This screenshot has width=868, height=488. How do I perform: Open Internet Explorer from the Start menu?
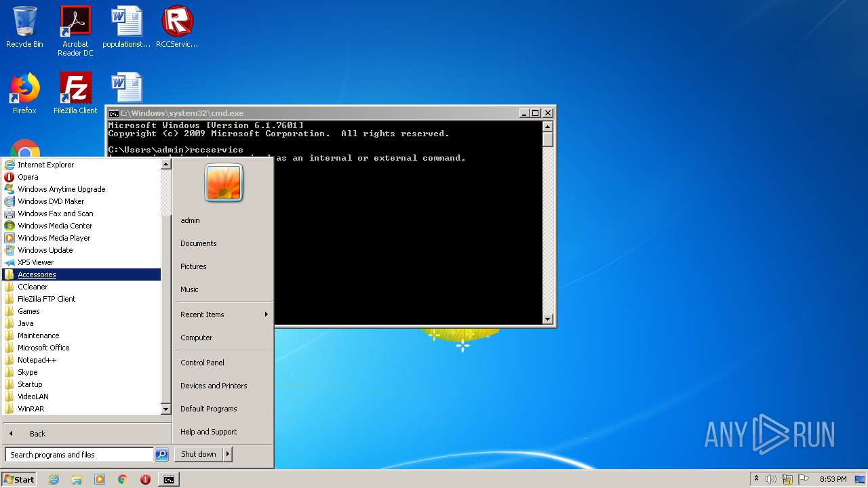[x=81, y=165]
